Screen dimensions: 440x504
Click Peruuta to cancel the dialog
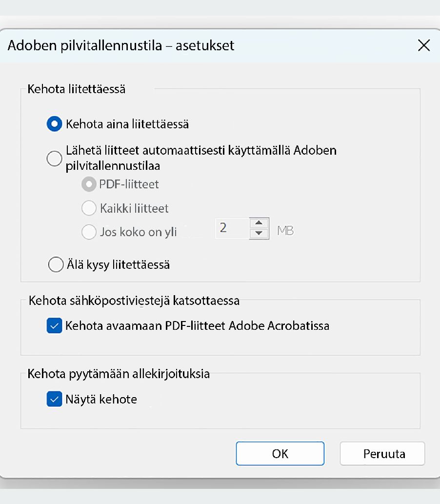[382, 453]
